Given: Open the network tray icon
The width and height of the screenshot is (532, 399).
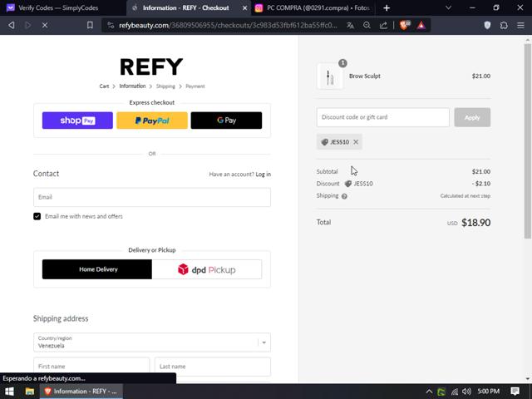Looking at the screenshot, I should [x=455, y=392].
